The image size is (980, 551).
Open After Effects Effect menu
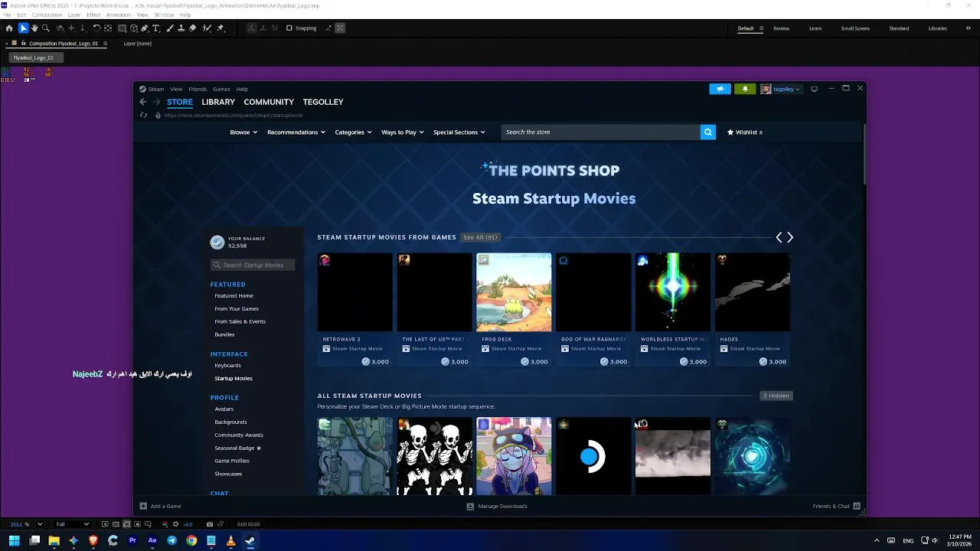pyautogui.click(x=93, y=15)
